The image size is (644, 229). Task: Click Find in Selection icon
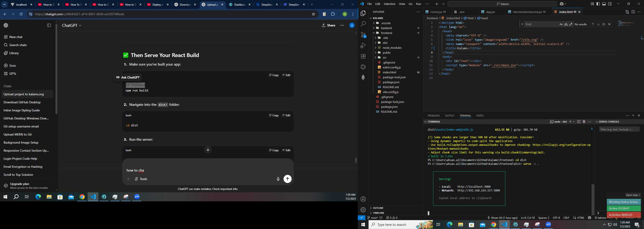tap(604, 24)
